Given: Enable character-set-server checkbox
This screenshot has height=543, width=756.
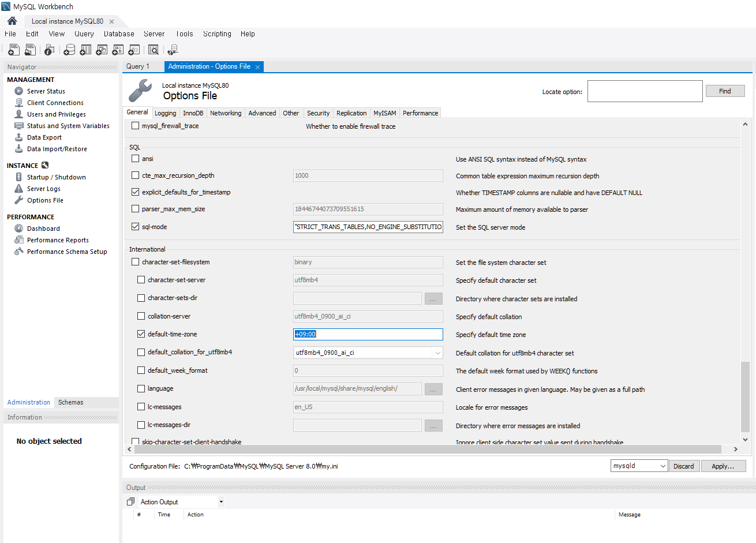Looking at the screenshot, I should (141, 279).
